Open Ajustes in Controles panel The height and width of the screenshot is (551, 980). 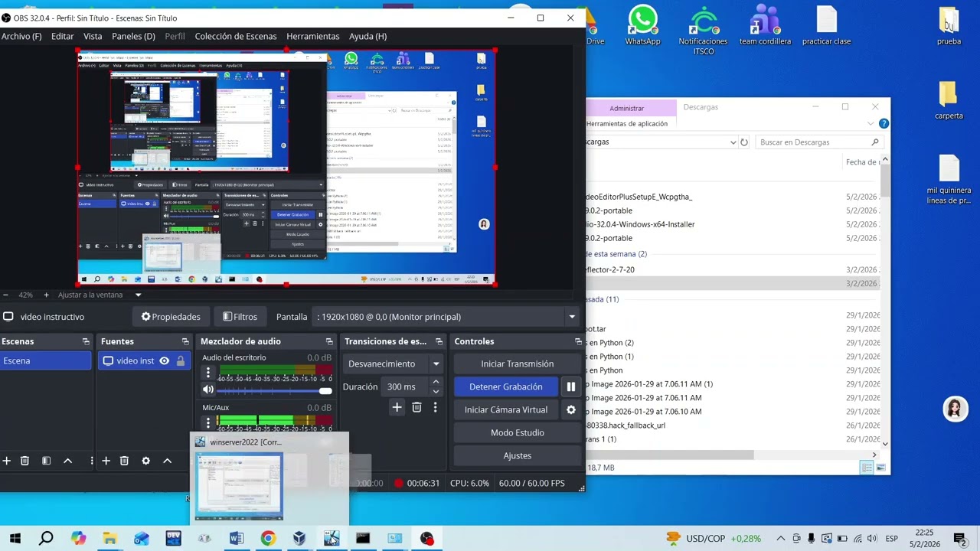click(x=517, y=455)
